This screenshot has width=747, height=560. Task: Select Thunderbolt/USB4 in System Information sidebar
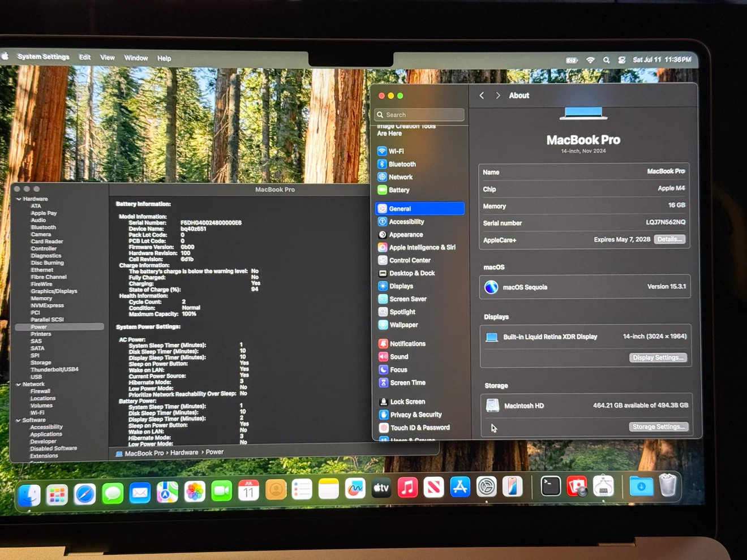point(54,369)
